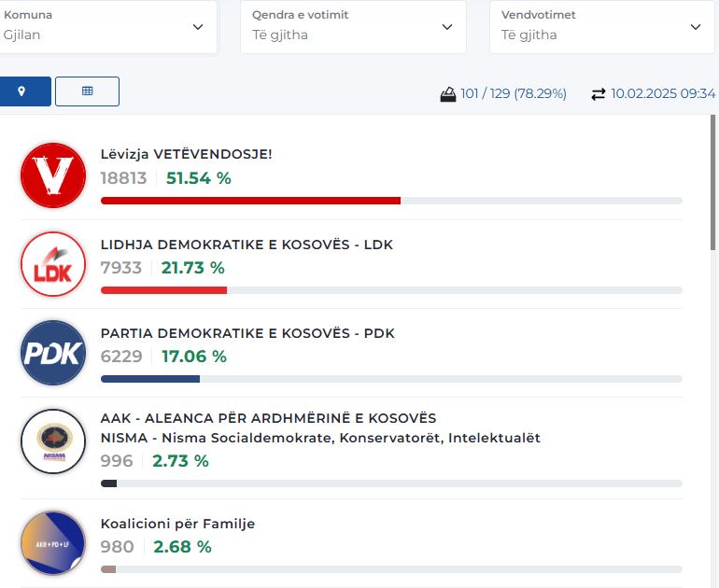
Task: Select Lëvizja VETËVENDOSJE! party name
Action: [186, 154]
